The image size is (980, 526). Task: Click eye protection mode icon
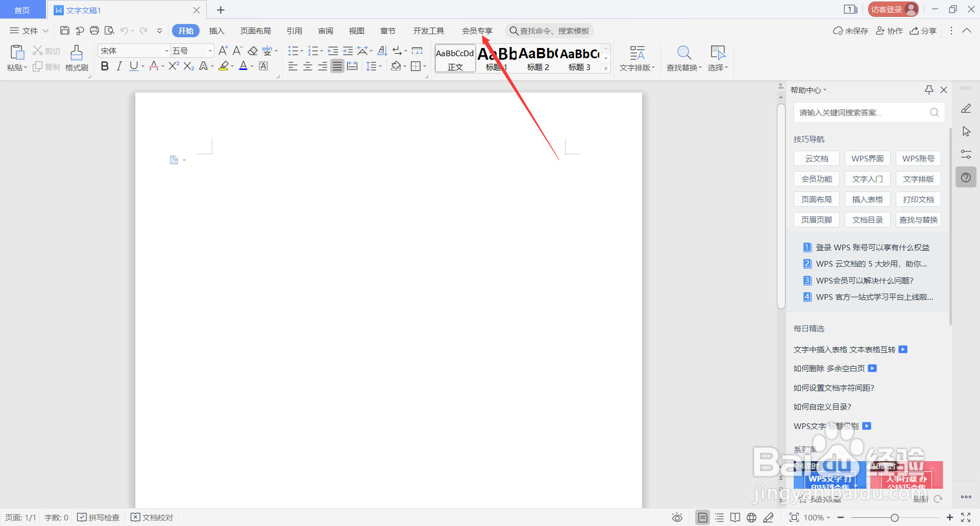coord(677,517)
